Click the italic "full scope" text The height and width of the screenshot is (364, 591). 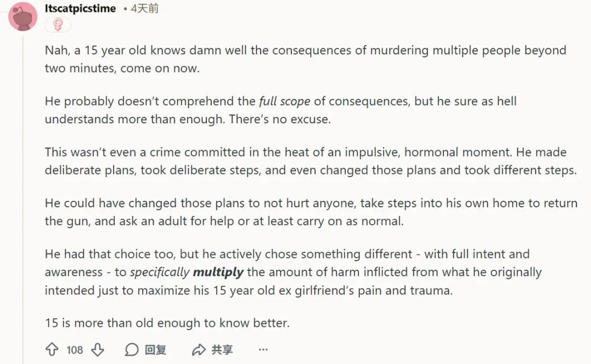pyautogui.click(x=285, y=101)
